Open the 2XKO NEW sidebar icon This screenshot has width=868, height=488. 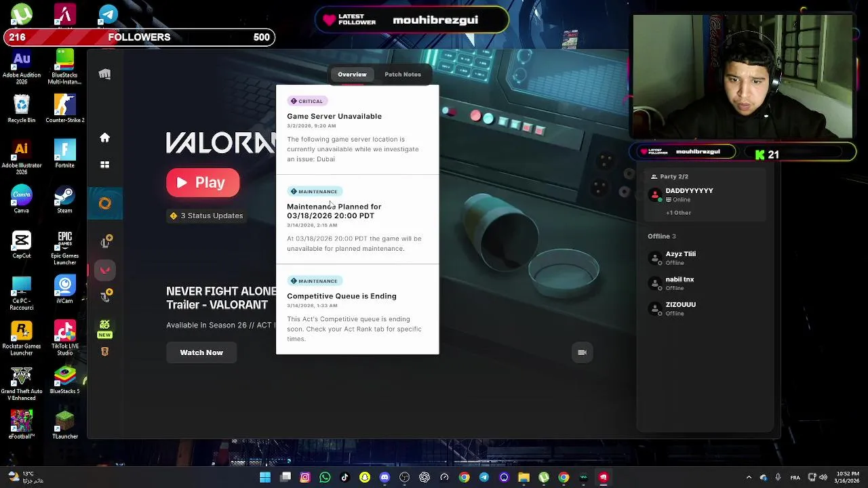click(104, 328)
